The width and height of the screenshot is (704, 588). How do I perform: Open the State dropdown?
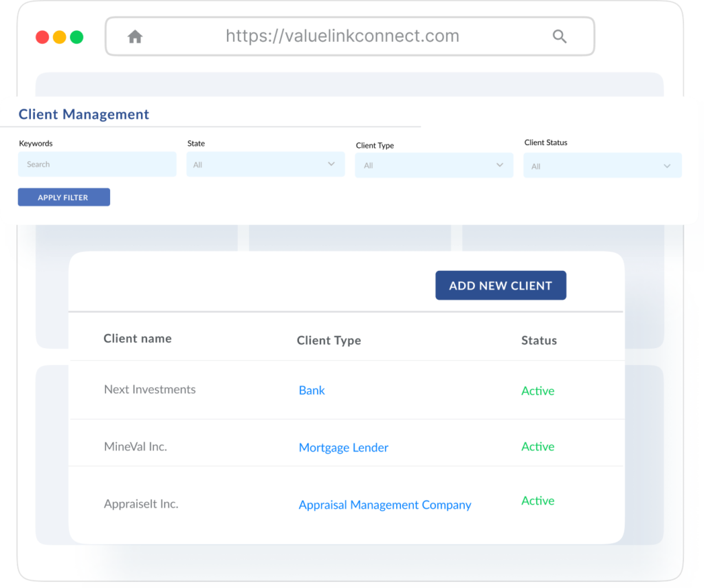265,164
